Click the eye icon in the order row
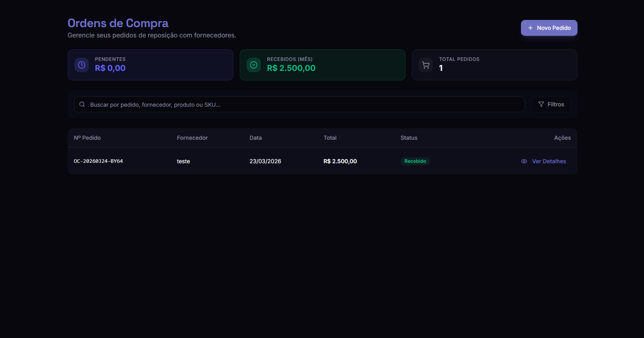Viewport: 644px width, 338px height. tap(524, 161)
